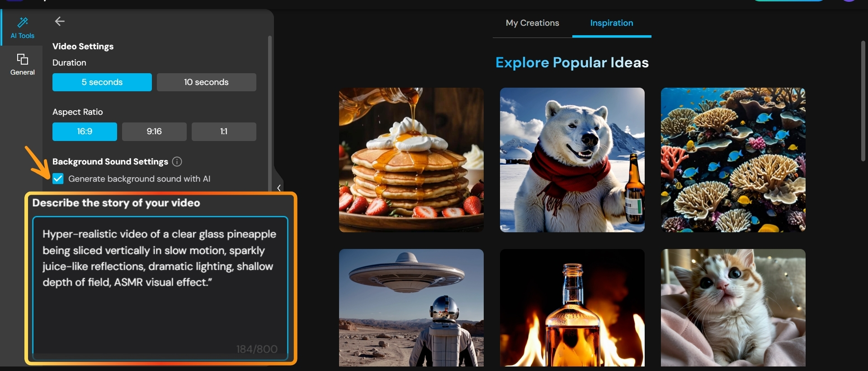
Task: Click the Explore Popular Ideas heading
Action: [572, 62]
